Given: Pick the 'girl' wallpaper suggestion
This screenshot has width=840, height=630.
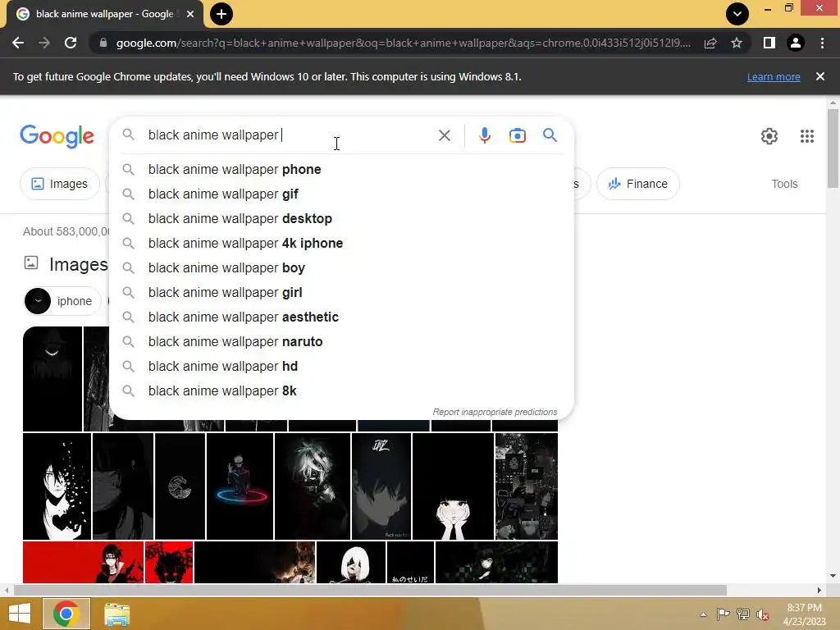Looking at the screenshot, I should pos(341,293).
